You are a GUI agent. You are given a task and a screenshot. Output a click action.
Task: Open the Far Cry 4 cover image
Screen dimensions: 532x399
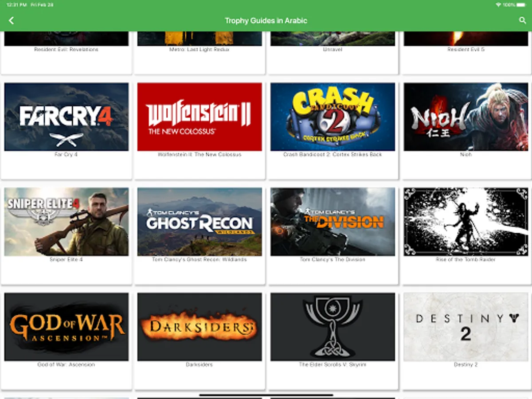click(x=66, y=117)
